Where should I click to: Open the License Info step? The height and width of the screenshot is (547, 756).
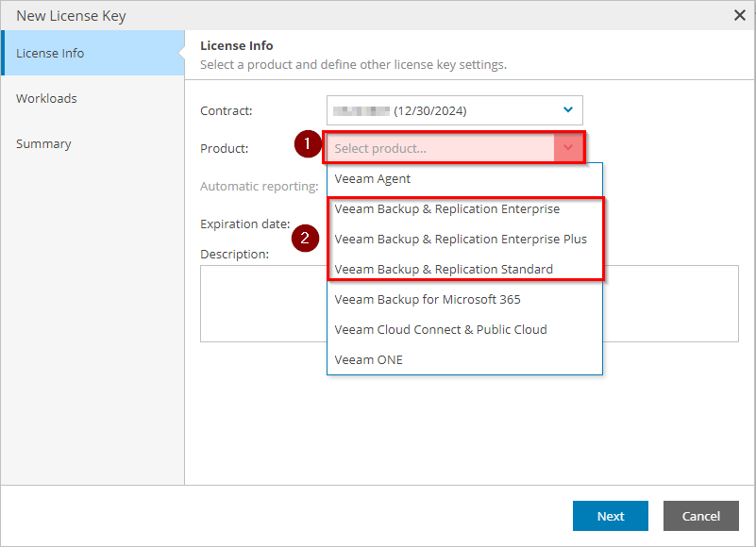pyautogui.click(x=92, y=53)
